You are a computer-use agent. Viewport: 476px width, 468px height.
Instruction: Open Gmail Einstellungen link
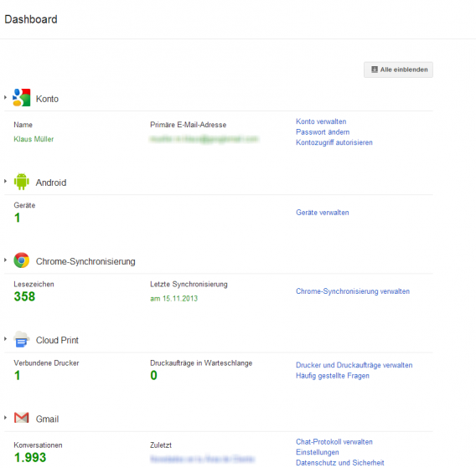pyautogui.click(x=318, y=452)
